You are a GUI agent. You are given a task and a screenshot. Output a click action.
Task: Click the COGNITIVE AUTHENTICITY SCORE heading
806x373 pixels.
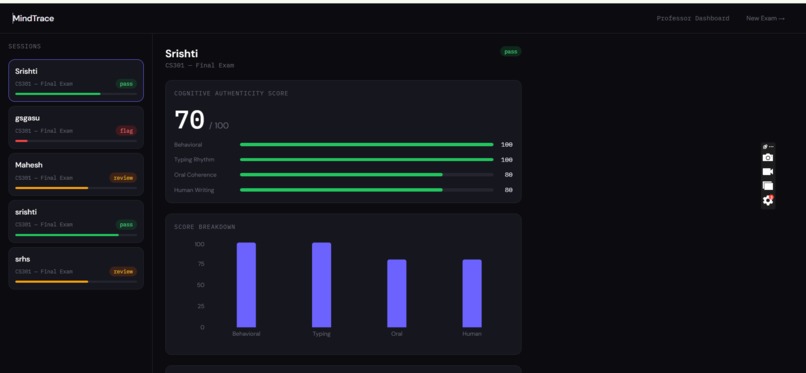point(231,94)
